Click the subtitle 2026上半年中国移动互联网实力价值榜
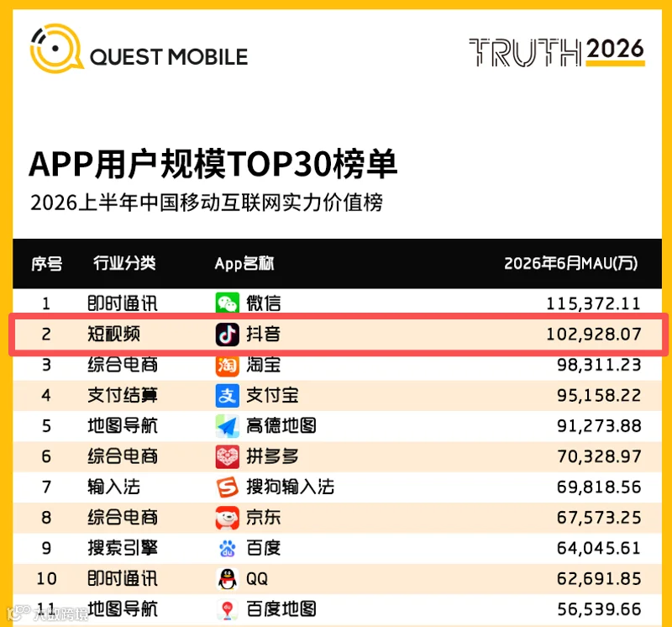 tap(207, 203)
